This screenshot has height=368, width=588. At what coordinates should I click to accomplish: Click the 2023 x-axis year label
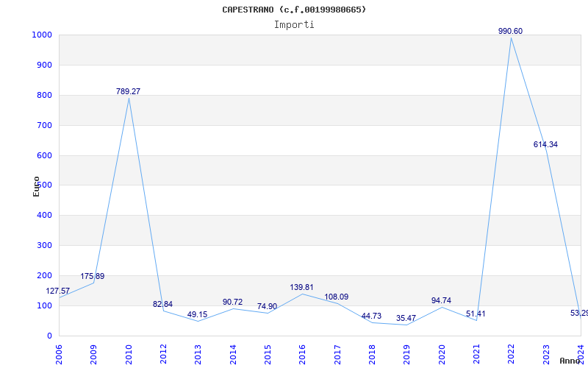pyautogui.click(x=546, y=355)
